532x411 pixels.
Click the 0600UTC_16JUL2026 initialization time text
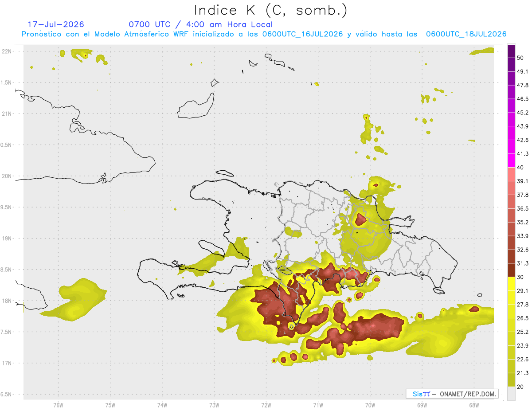(302, 34)
